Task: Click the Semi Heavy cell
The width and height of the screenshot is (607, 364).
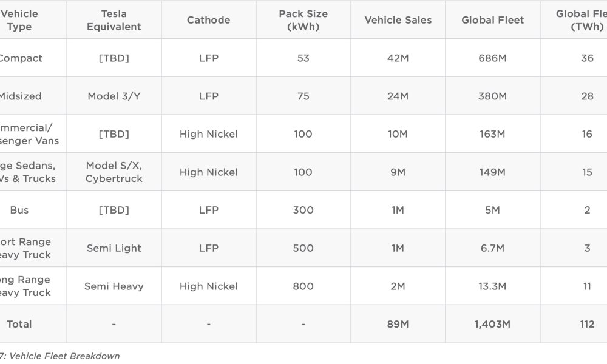Action: pos(114,286)
